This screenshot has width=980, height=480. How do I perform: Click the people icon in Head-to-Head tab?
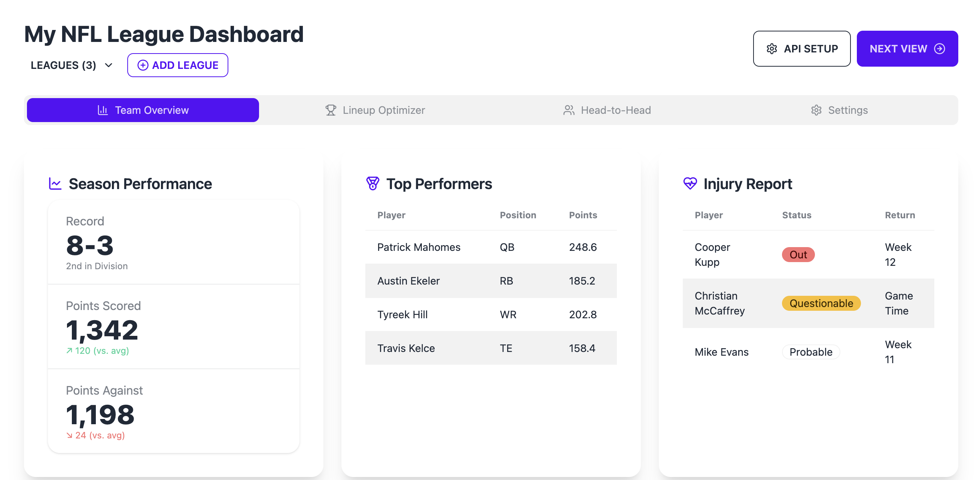[x=568, y=110]
